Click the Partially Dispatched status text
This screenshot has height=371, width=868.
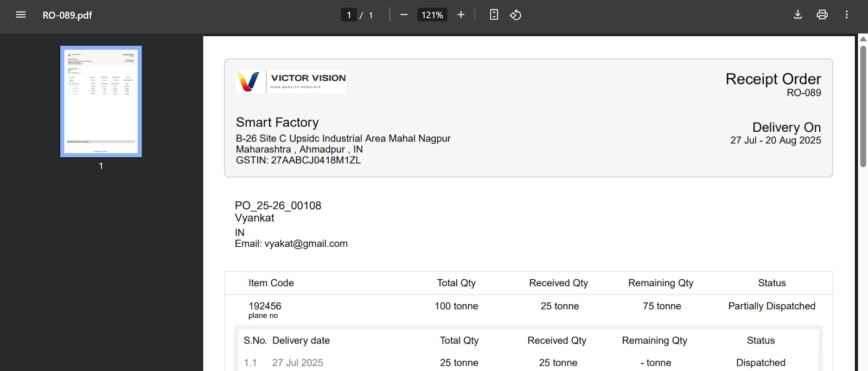pos(771,306)
